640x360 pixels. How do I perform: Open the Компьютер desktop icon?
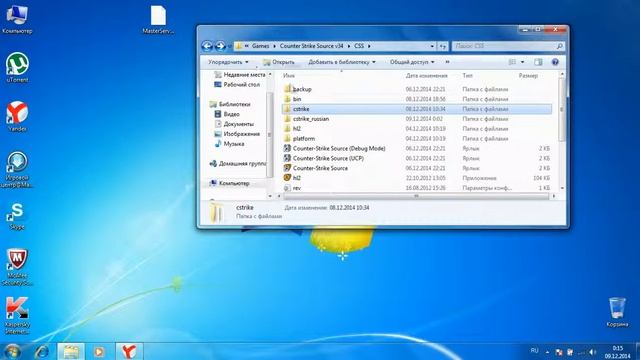[17, 19]
